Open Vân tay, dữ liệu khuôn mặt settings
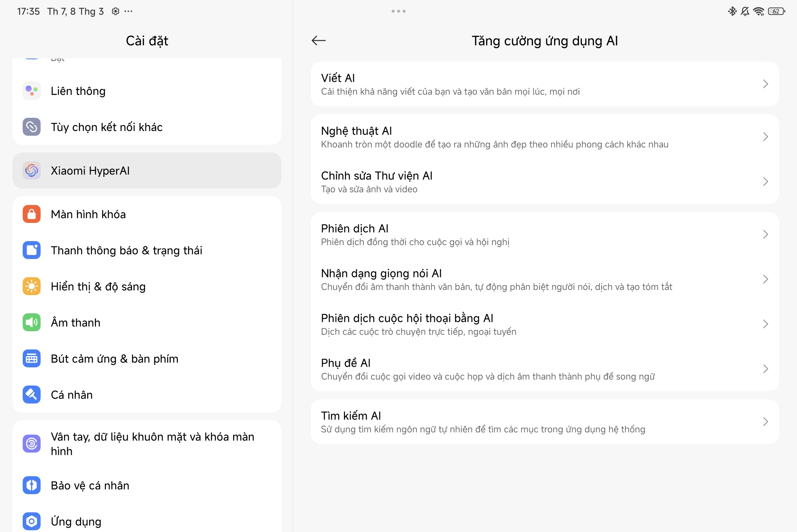The width and height of the screenshot is (797, 532). (x=147, y=444)
